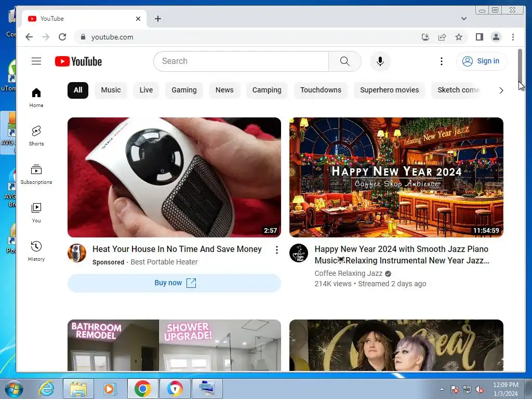Click the install app icon in address bar
Viewport: 532px width, 399px height.
tap(425, 37)
